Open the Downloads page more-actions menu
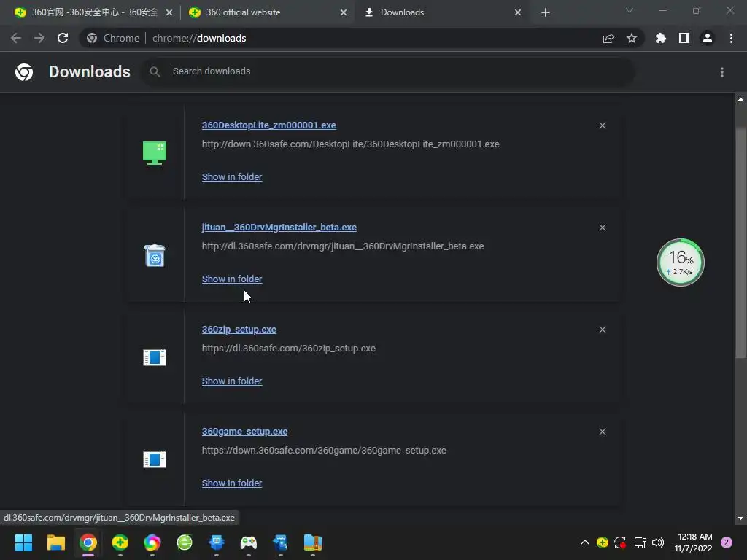This screenshot has height=560, width=747. click(722, 72)
